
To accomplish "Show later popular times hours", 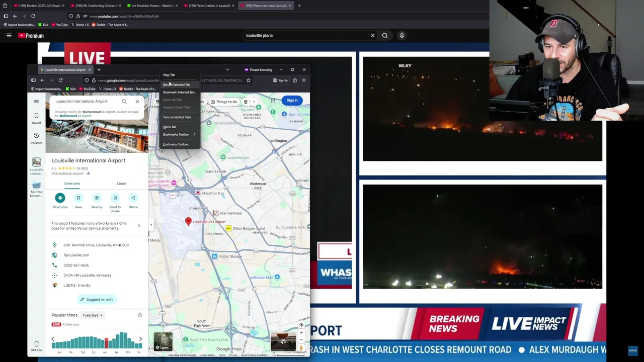I will pyautogui.click(x=140, y=339).
